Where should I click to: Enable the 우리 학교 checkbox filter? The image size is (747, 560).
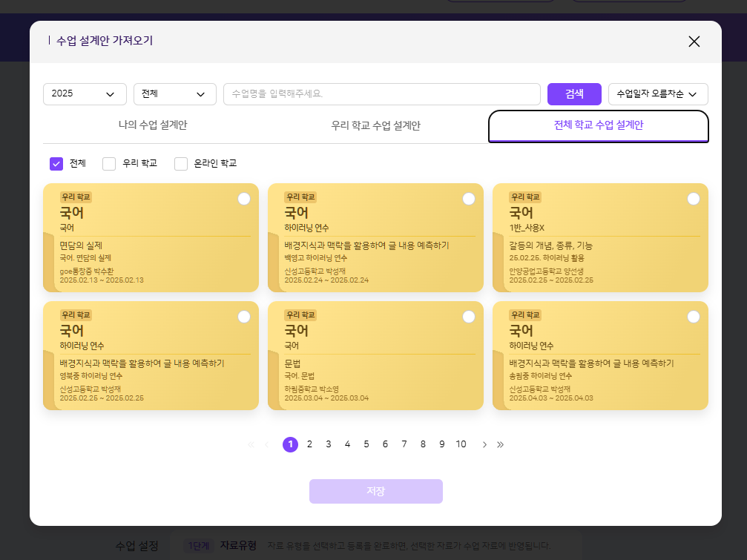pyautogui.click(x=109, y=164)
